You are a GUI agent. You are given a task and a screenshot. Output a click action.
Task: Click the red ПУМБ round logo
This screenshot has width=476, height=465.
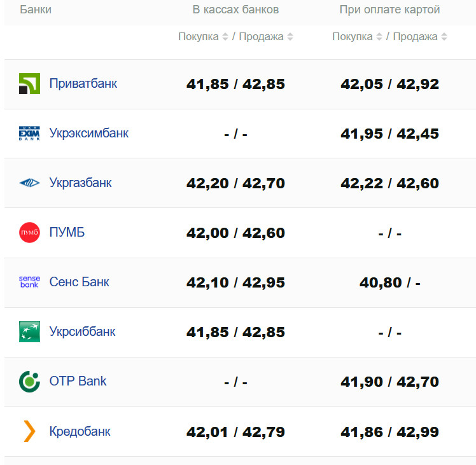tap(29, 233)
